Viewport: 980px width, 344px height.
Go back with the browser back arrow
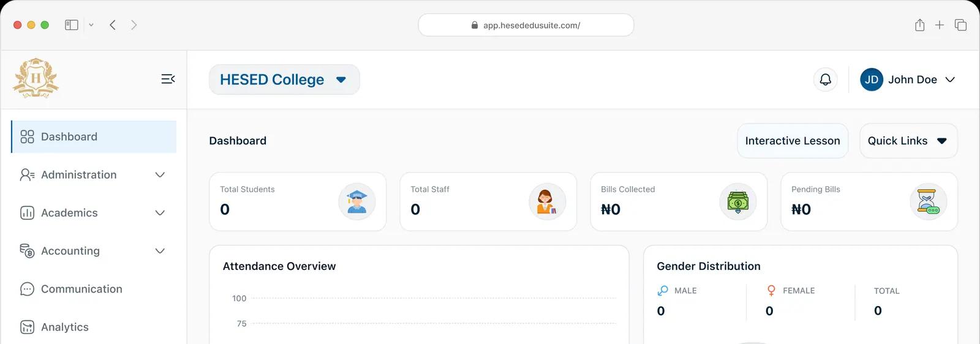click(x=113, y=25)
